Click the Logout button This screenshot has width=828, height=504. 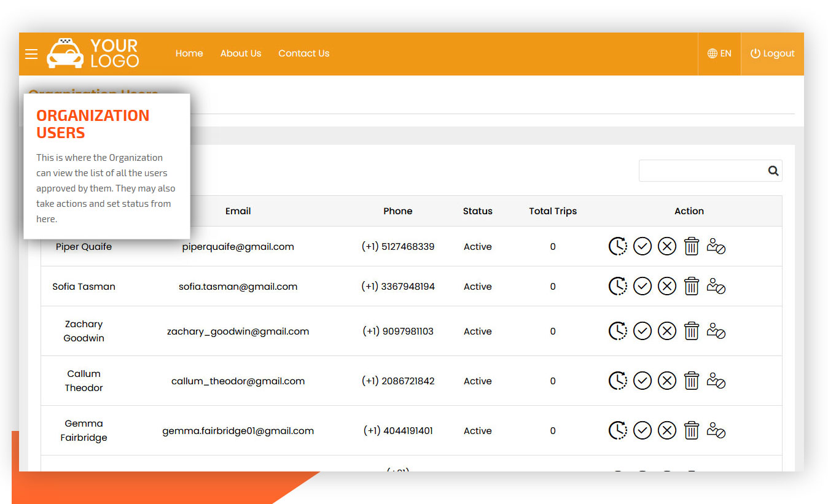tap(773, 54)
